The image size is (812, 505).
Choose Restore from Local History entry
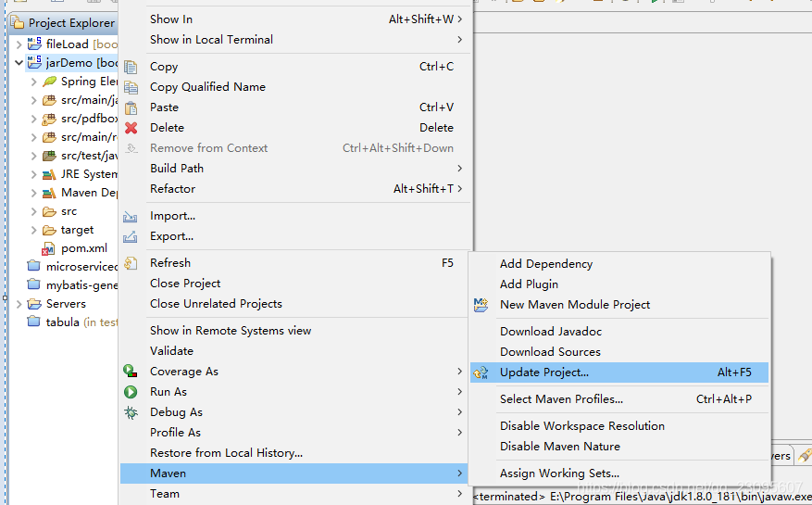coord(295,452)
